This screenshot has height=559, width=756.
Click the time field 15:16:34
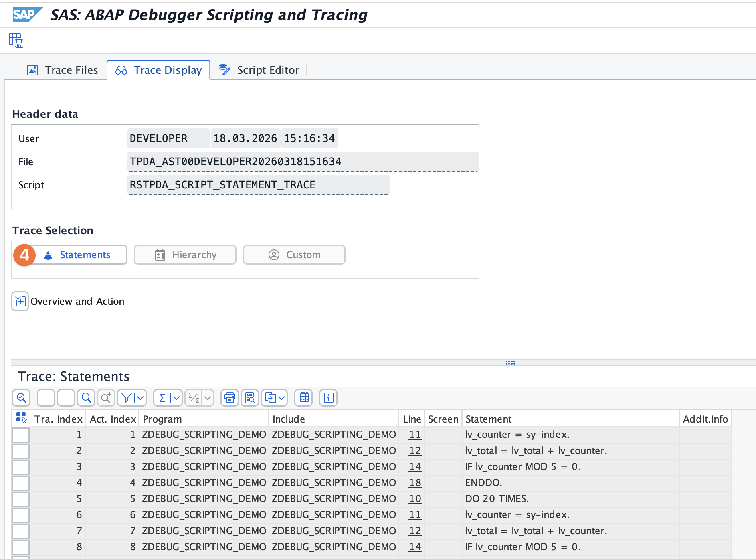pyautogui.click(x=309, y=138)
